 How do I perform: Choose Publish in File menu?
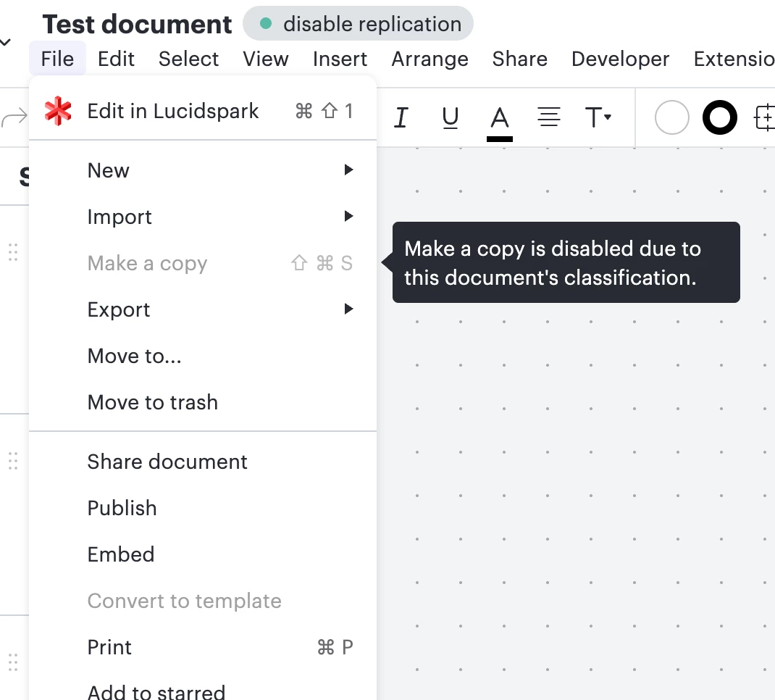[x=203, y=508]
